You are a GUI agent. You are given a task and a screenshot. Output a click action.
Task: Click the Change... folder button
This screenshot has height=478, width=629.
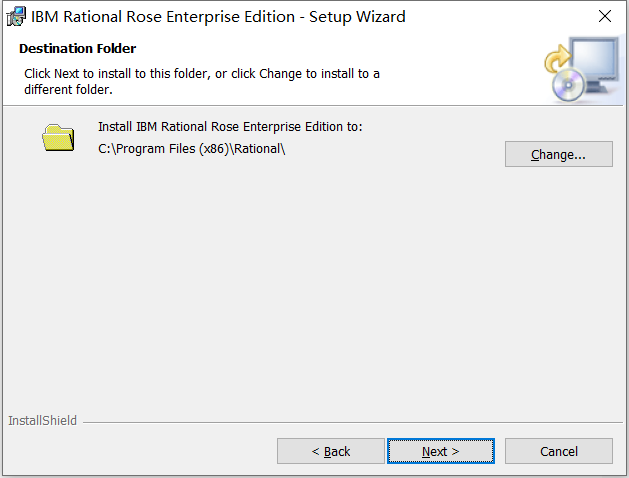tap(558, 154)
